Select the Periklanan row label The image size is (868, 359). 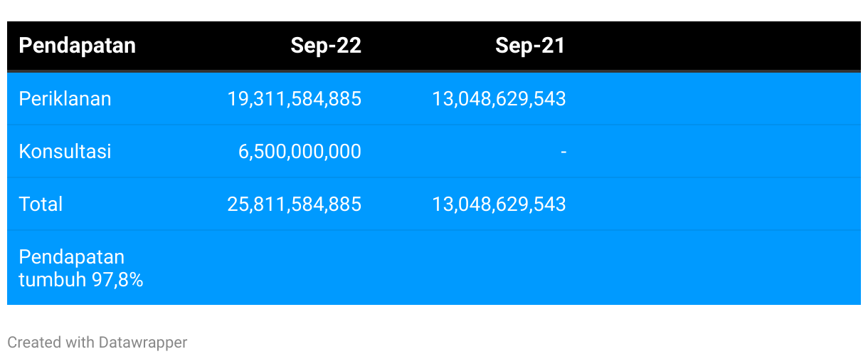[65, 98]
